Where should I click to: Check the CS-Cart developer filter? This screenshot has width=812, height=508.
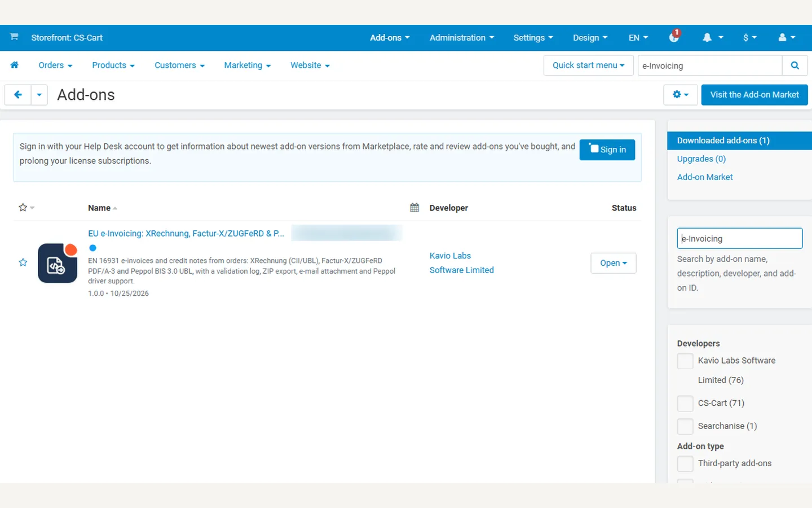click(x=685, y=403)
